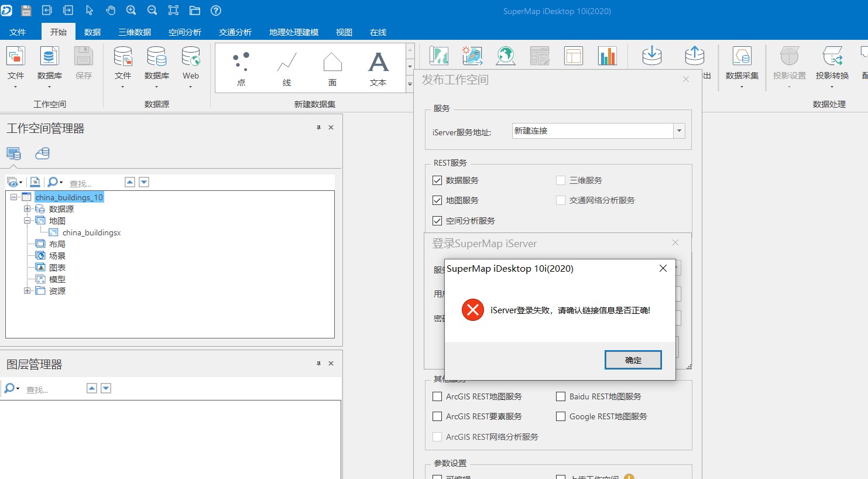
Task: Enable ArcGIS REST地图服务 checkbox
Action: pyautogui.click(x=437, y=396)
